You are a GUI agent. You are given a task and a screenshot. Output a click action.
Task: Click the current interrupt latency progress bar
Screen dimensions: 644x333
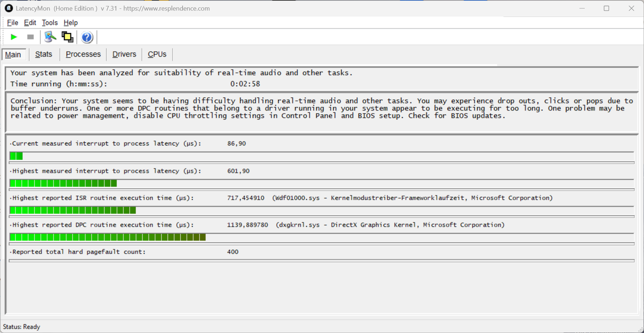coord(322,156)
